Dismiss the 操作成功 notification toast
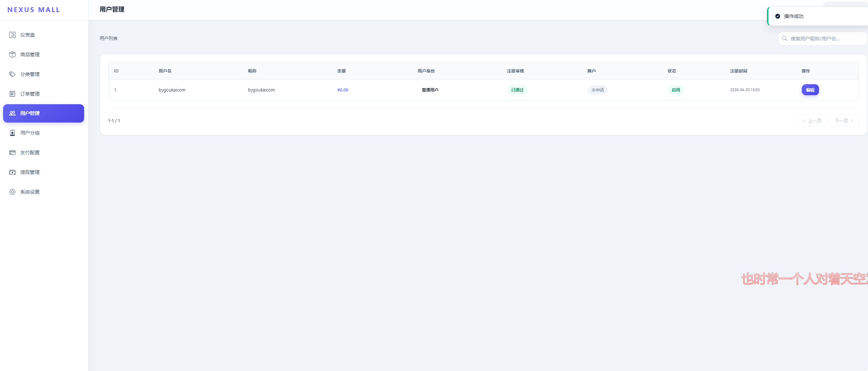This screenshot has height=371, width=868. point(817,16)
